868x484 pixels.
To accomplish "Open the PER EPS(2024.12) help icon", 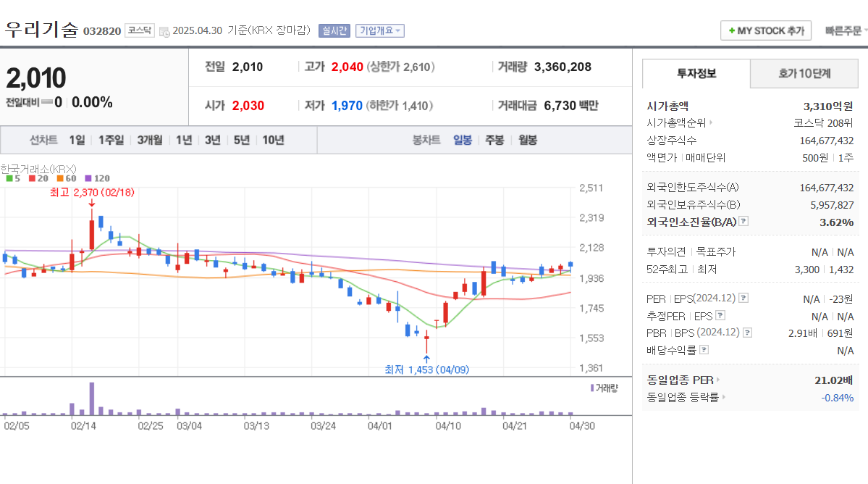I will pos(745,297).
